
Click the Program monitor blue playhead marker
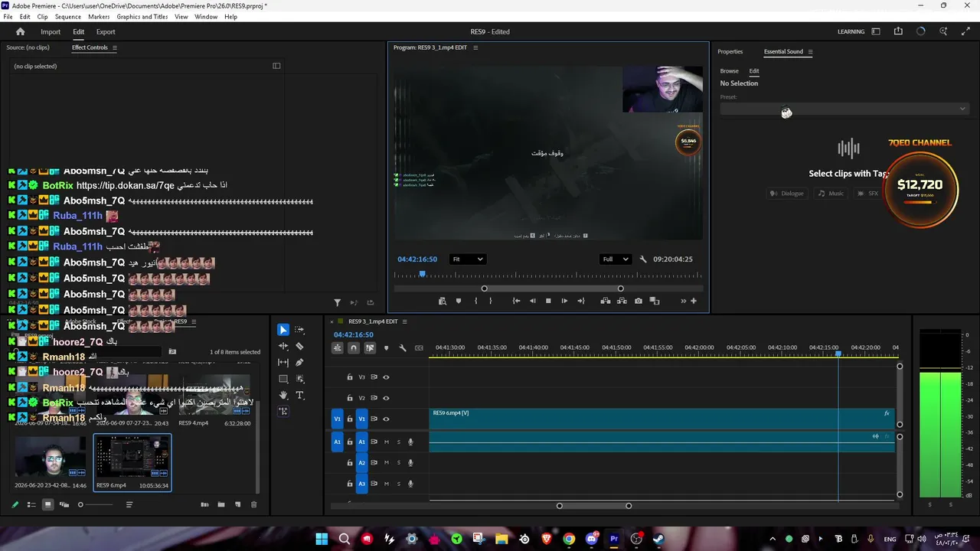pos(422,274)
